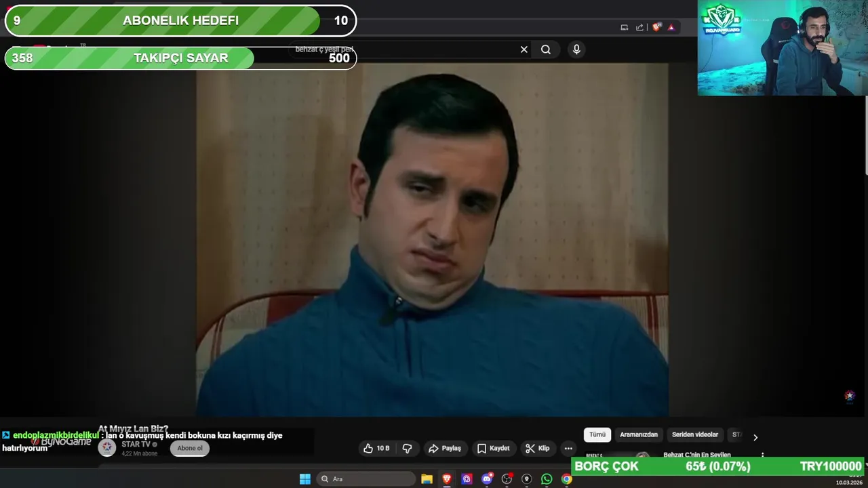Open Discord from the taskbar
This screenshot has height=488, width=868.
(487, 479)
